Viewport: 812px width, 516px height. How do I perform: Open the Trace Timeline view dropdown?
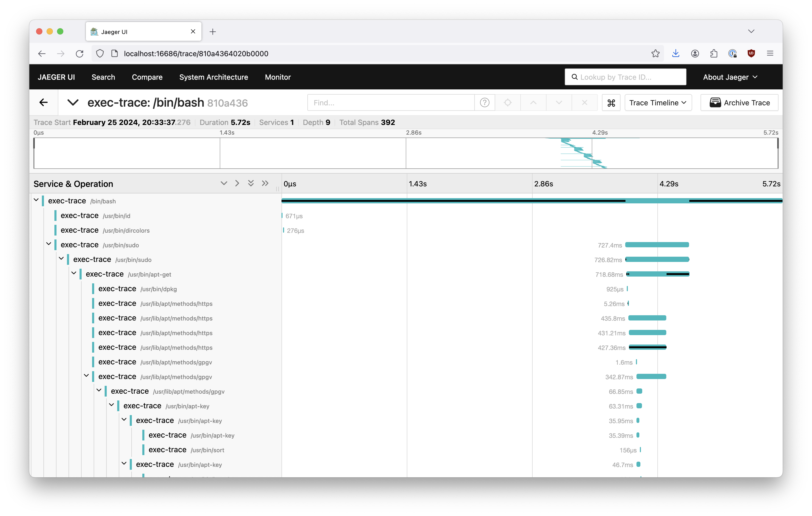[658, 103]
